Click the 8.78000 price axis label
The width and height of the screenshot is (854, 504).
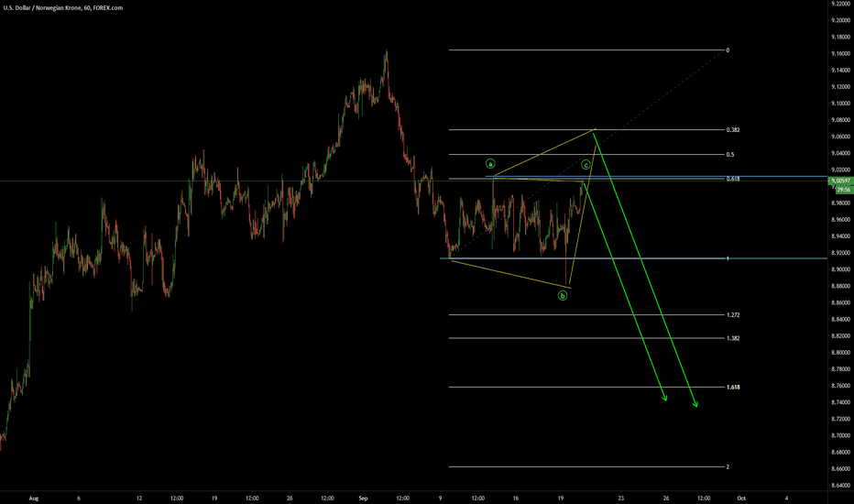click(x=840, y=369)
